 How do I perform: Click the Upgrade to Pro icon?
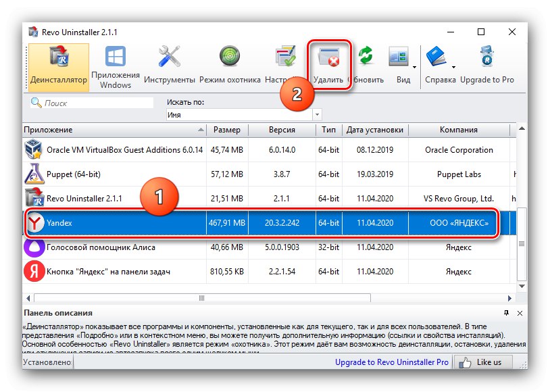[487, 56]
